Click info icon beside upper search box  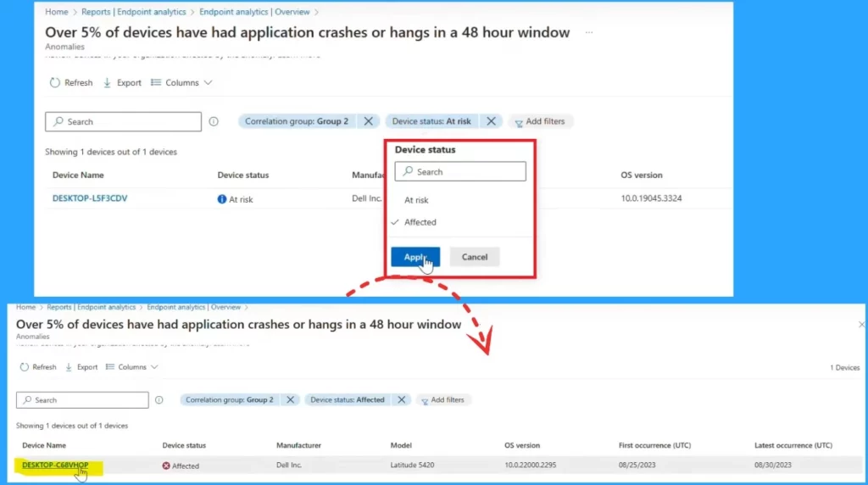tap(214, 121)
